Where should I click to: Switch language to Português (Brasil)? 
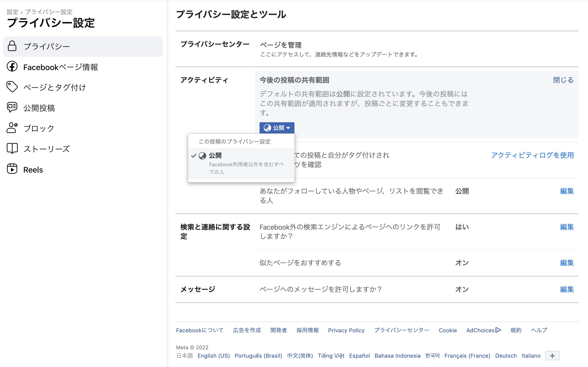[x=258, y=356]
